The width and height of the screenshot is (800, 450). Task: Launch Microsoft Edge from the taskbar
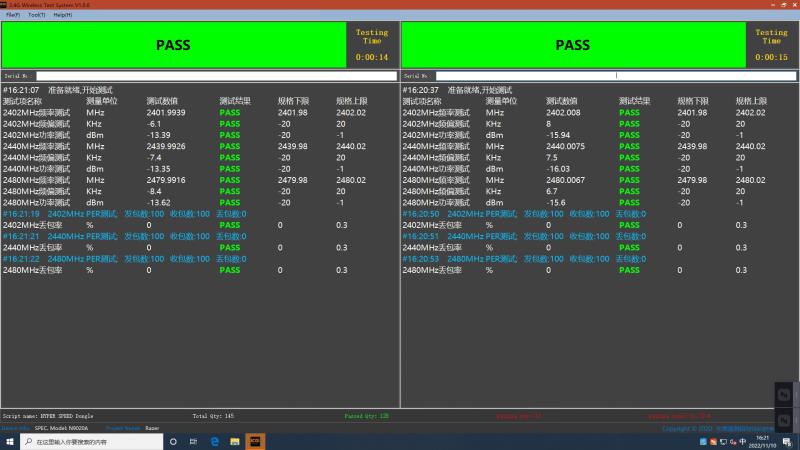click(x=215, y=441)
